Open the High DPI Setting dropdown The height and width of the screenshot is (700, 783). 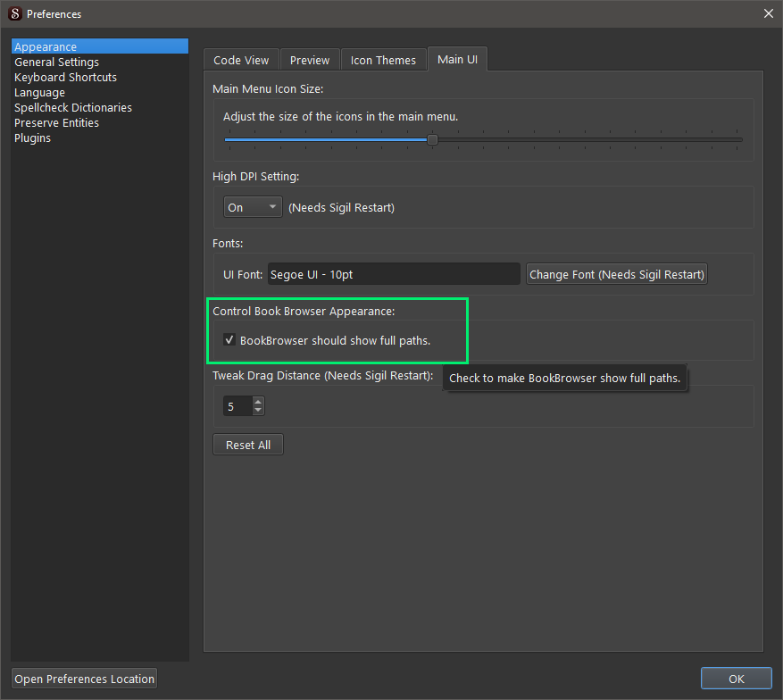(x=253, y=207)
